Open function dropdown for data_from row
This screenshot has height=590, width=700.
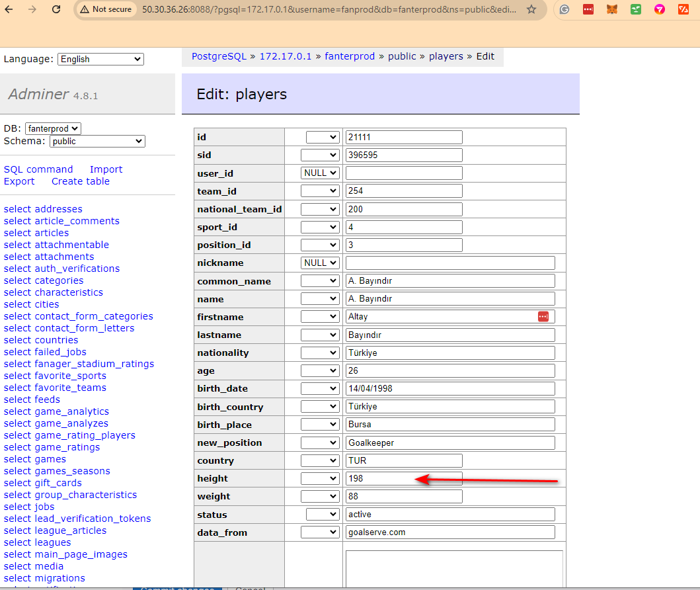[x=320, y=532]
